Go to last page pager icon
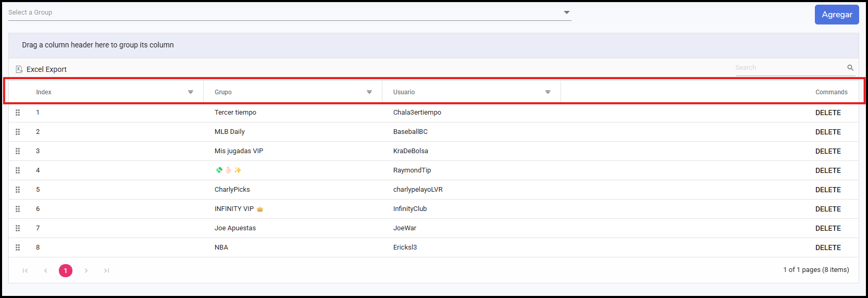The width and height of the screenshot is (868, 298). click(x=106, y=270)
